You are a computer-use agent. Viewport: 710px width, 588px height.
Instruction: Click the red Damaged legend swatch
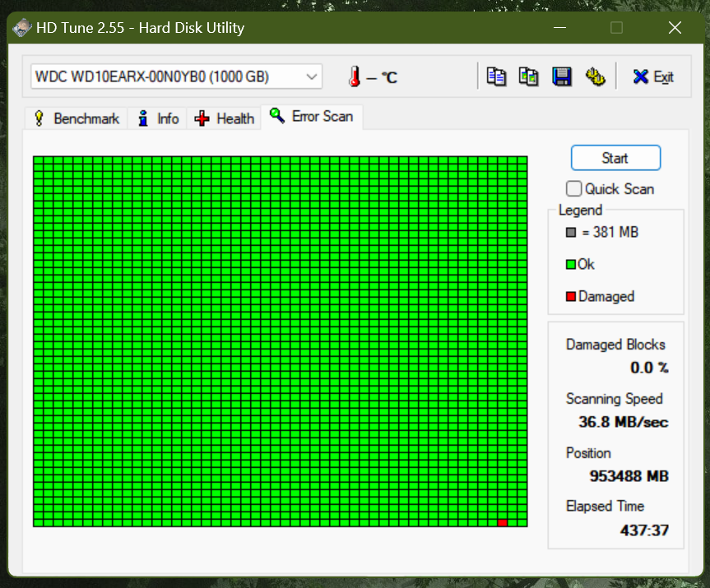(x=570, y=297)
